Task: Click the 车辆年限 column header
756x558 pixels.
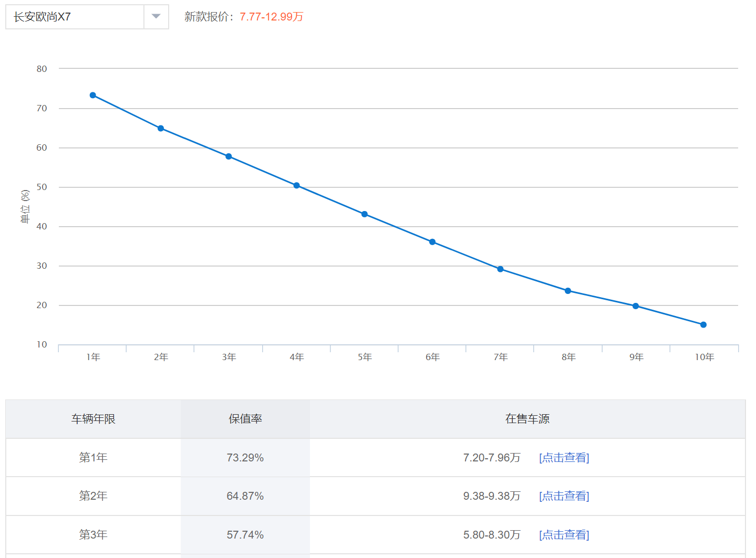Action: point(94,419)
